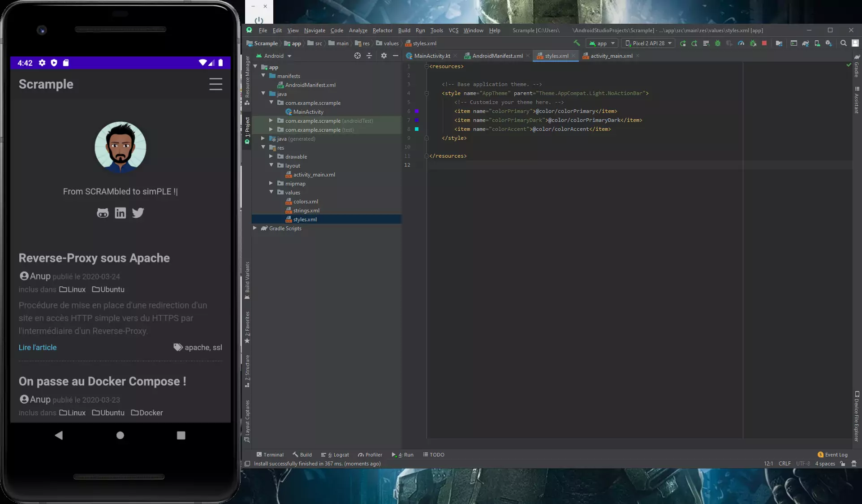This screenshot has width=862, height=504.
Task: Click the user account avatar icon
Action: click(x=855, y=43)
